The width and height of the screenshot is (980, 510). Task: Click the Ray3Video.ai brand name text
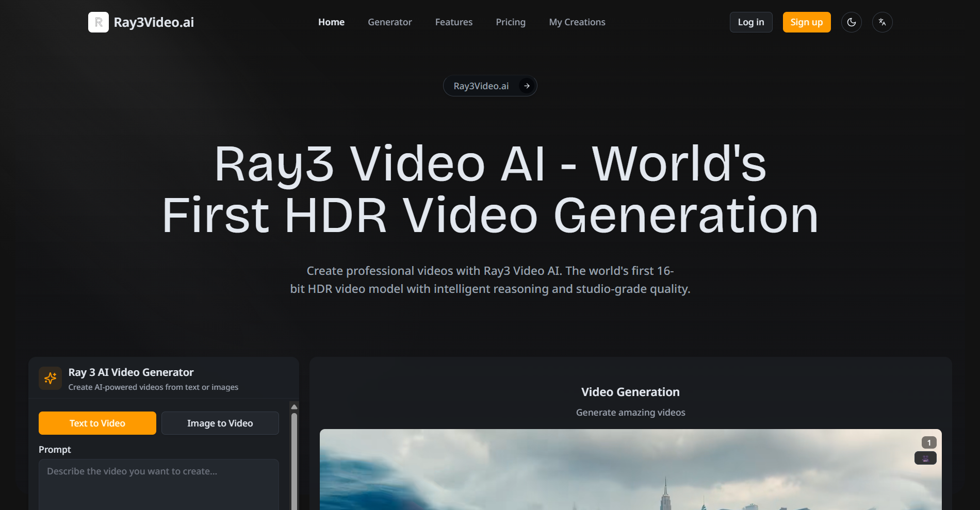coord(154,22)
